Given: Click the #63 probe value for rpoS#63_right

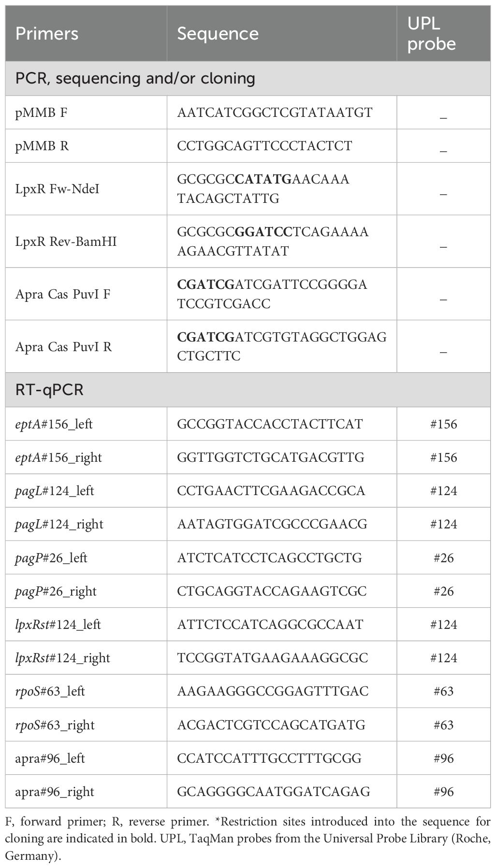Looking at the screenshot, I should pos(443,725).
